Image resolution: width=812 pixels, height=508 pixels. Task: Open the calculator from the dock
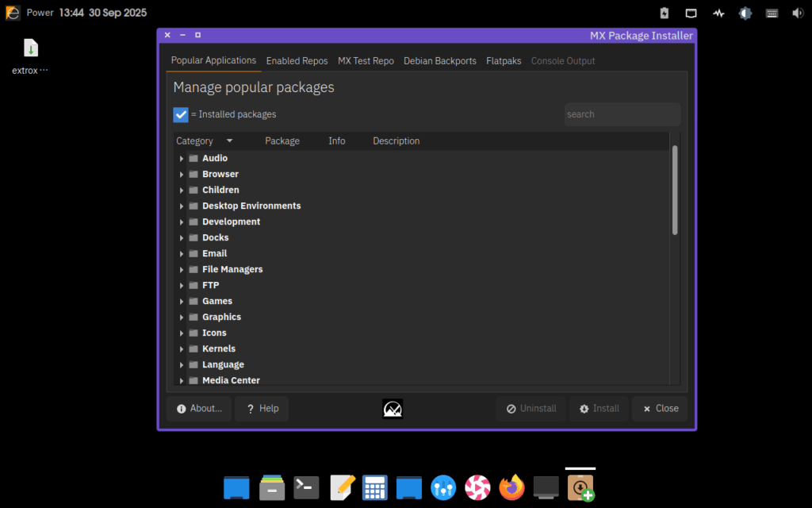(374, 487)
